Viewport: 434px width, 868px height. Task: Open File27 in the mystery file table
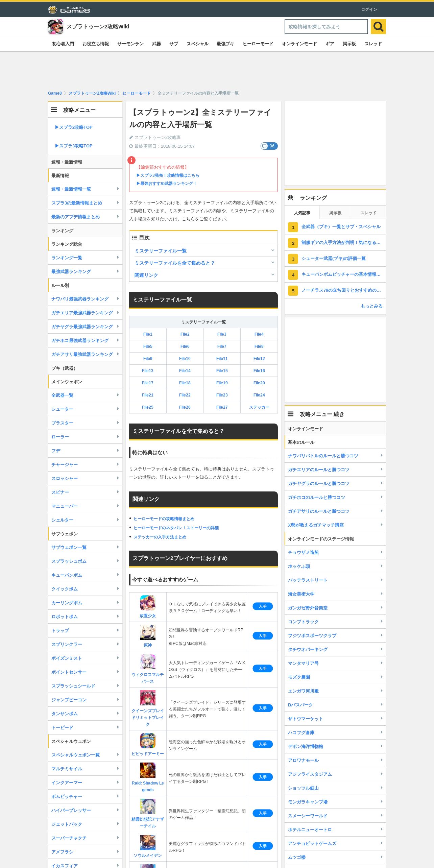coord(222,407)
